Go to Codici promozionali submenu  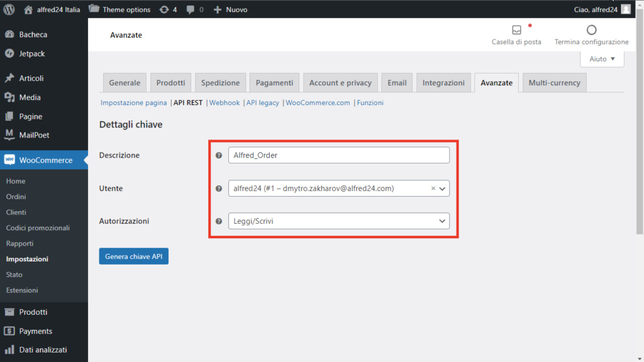point(38,228)
